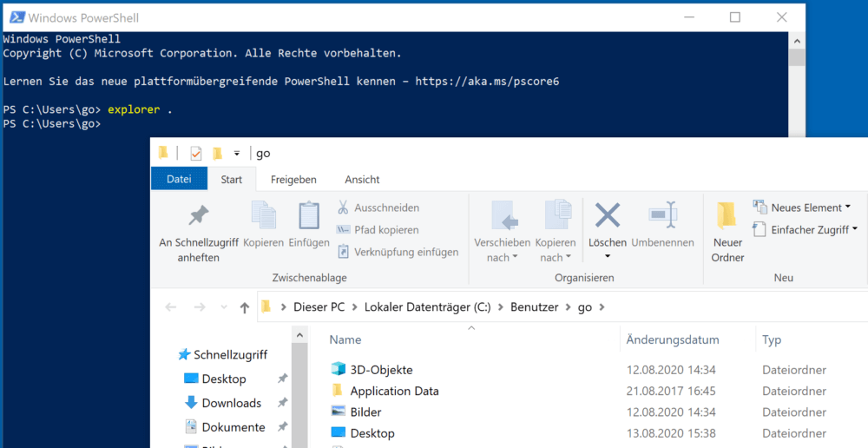Expand the chevron after Dieser PC
This screenshot has width=868, height=448.
click(355, 307)
